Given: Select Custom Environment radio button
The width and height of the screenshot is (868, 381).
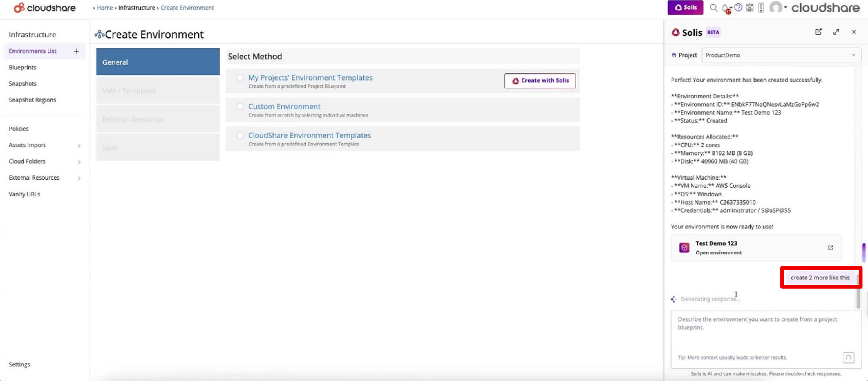Looking at the screenshot, I should (240, 106).
